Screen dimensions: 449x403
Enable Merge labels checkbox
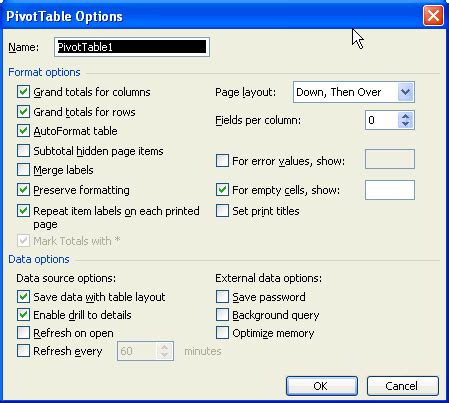tap(23, 170)
